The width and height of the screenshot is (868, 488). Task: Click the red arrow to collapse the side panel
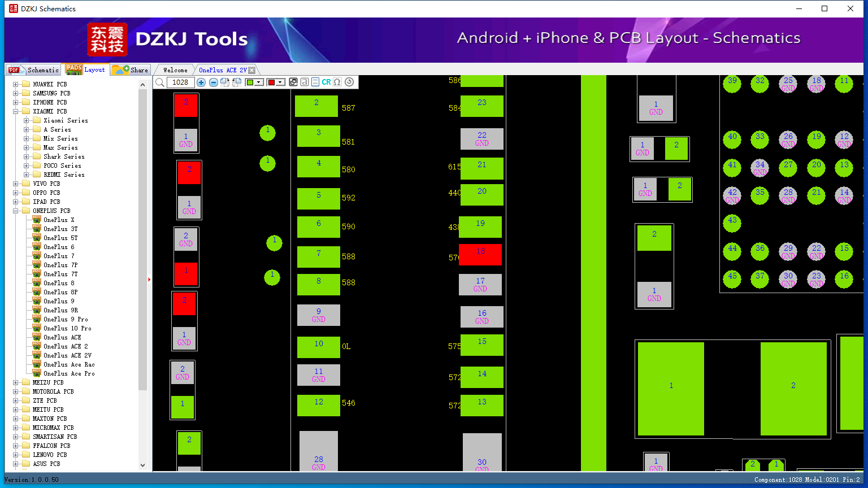click(149, 280)
